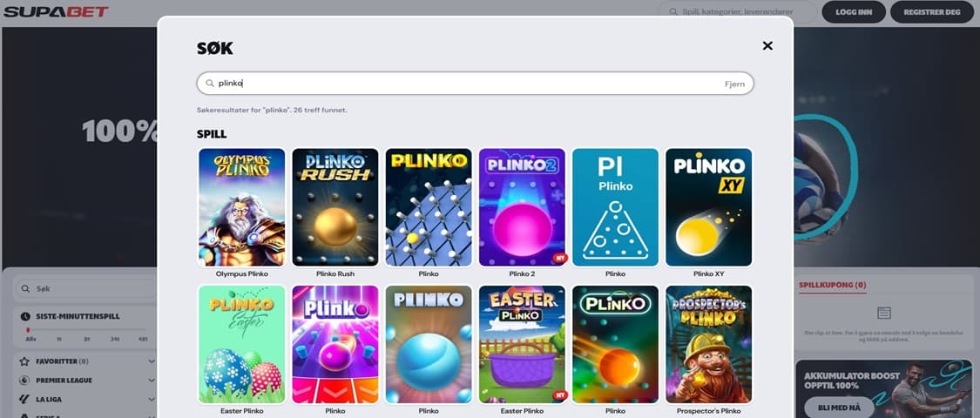Click the sidebar Søk search field
The width and height of the screenshot is (980, 418).
[x=86, y=288]
